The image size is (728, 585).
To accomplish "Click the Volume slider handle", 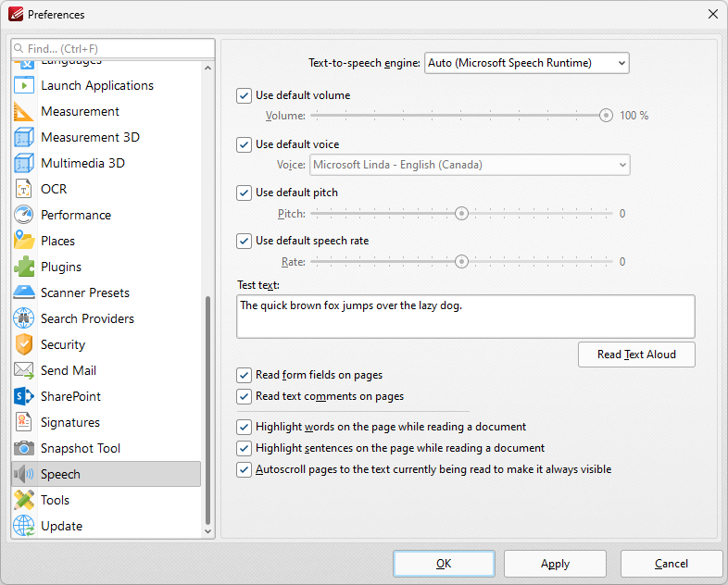I will (x=606, y=116).
